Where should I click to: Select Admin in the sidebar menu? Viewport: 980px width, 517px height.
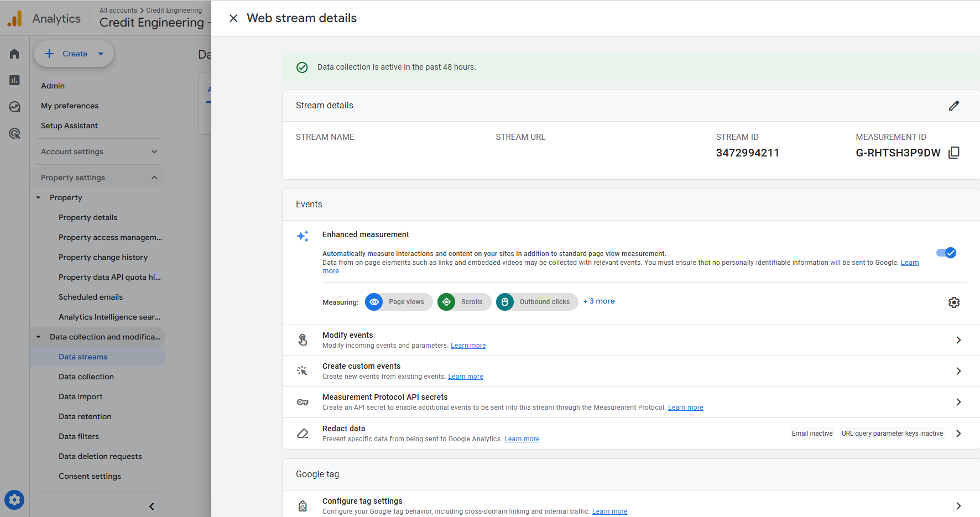point(53,86)
